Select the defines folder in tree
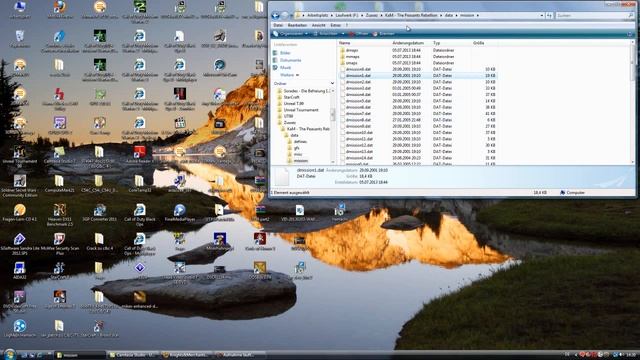Image resolution: width=640 pixels, height=360 pixels. point(300,142)
